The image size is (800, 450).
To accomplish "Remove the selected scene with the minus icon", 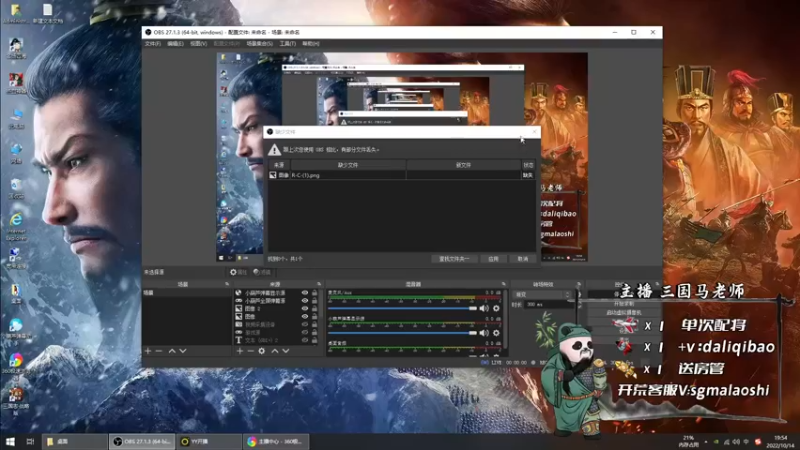I will [159, 351].
